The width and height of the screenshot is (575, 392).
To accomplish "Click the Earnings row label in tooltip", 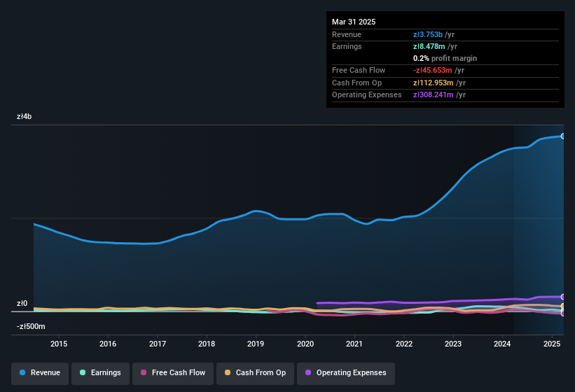I will pyautogui.click(x=347, y=46).
